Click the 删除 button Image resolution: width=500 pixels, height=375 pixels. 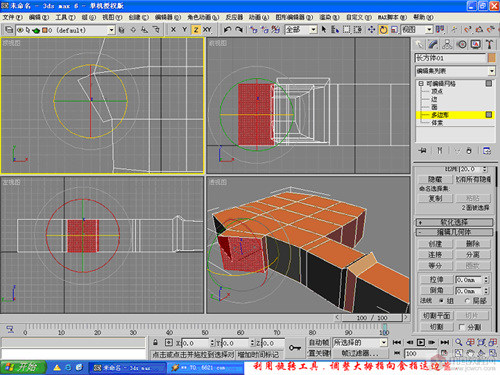click(473, 244)
